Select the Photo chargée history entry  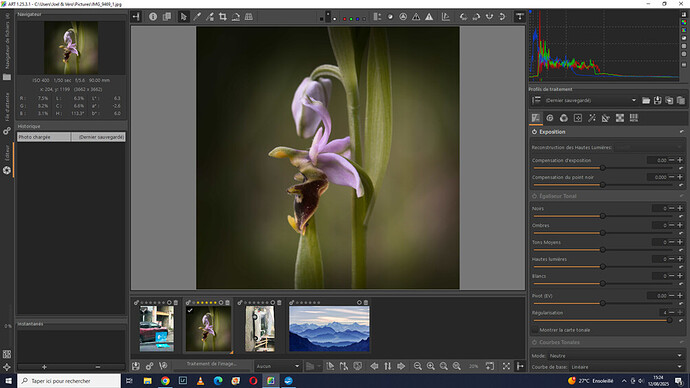tap(44, 137)
